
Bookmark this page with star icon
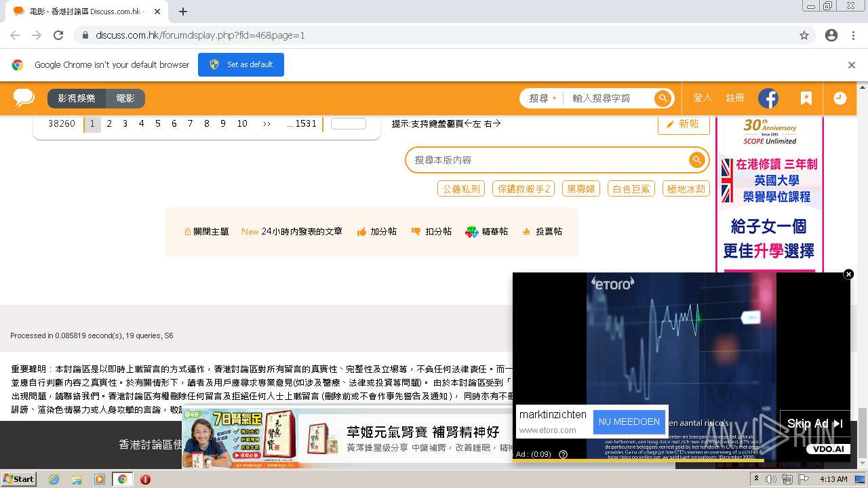click(804, 35)
